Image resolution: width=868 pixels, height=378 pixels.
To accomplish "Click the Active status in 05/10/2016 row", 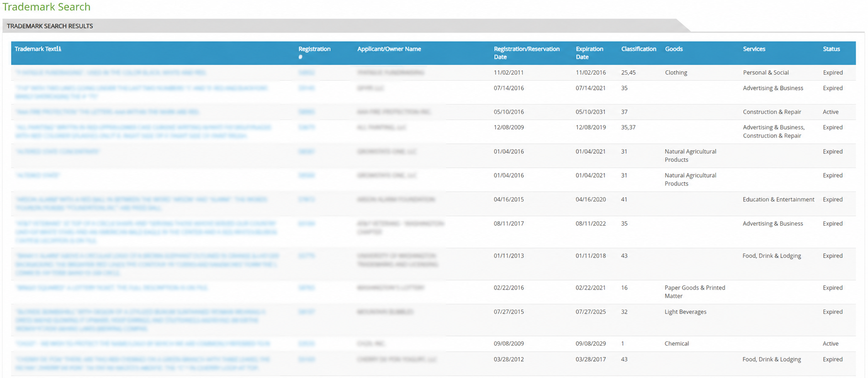I will pos(831,112).
